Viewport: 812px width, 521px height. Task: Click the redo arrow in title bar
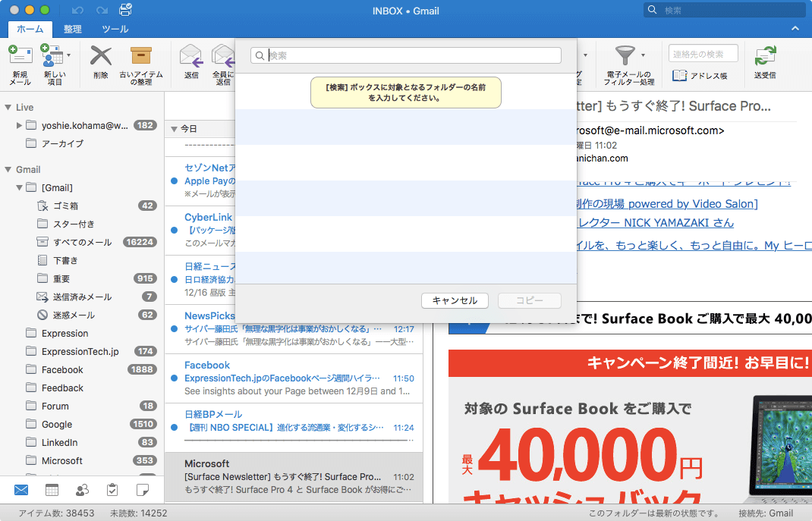point(102,11)
